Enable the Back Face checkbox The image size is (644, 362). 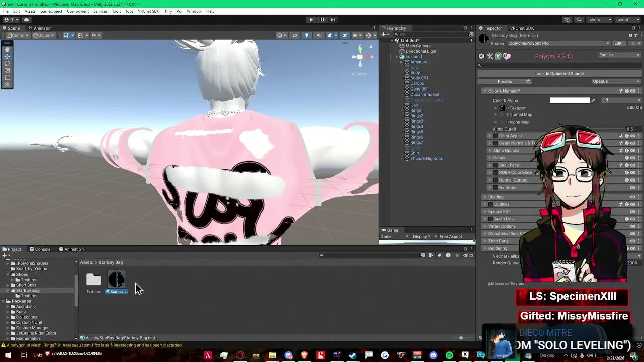coord(495,165)
